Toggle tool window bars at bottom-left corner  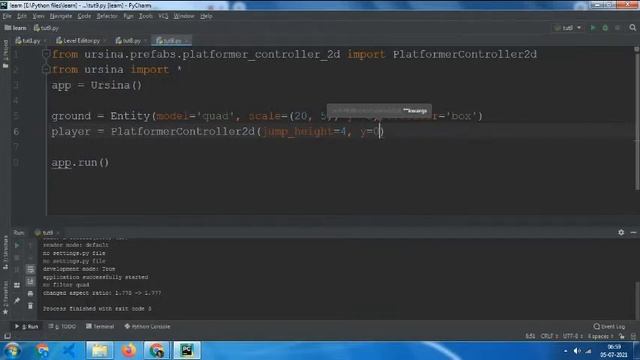pyautogui.click(x=7, y=336)
